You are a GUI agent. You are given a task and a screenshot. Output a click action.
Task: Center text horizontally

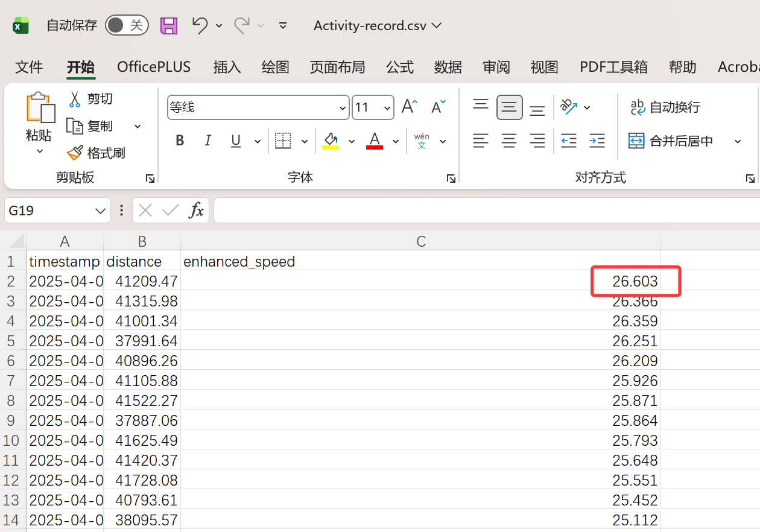[510, 141]
